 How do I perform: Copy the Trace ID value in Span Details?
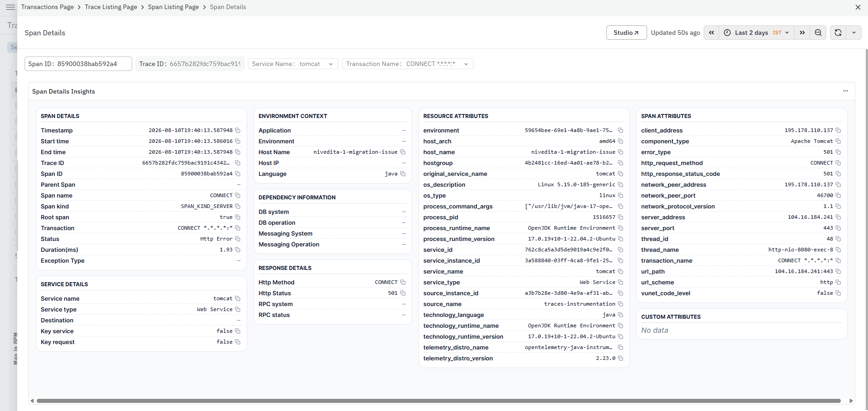[x=238, y=163]
